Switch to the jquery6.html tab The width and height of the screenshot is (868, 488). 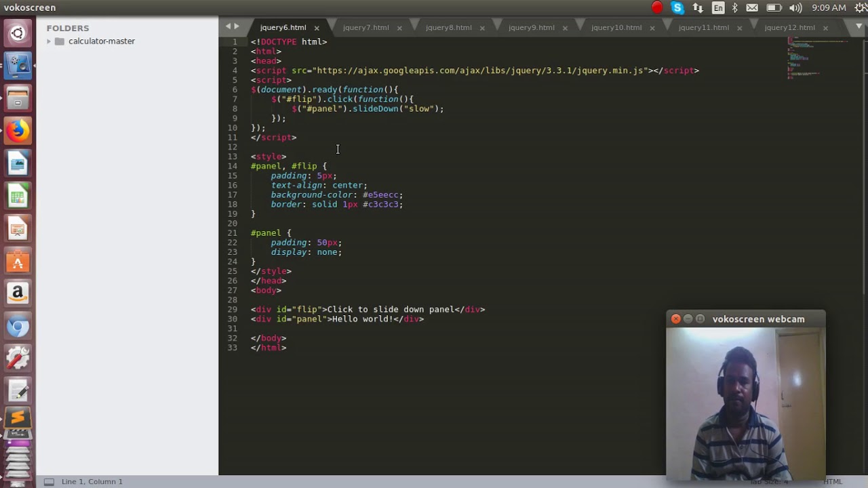[283, 28]
